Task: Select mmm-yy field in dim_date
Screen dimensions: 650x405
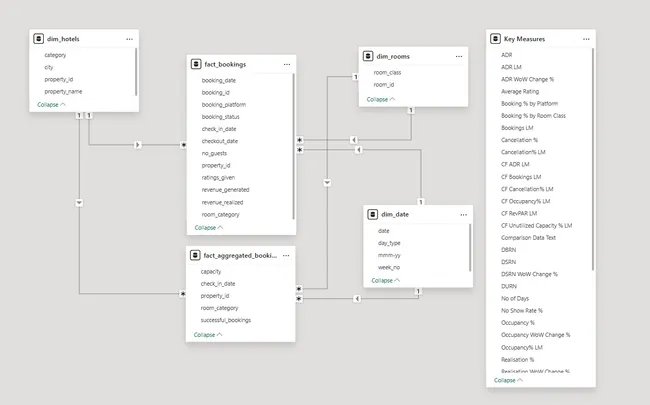Action: click(389, 255)
